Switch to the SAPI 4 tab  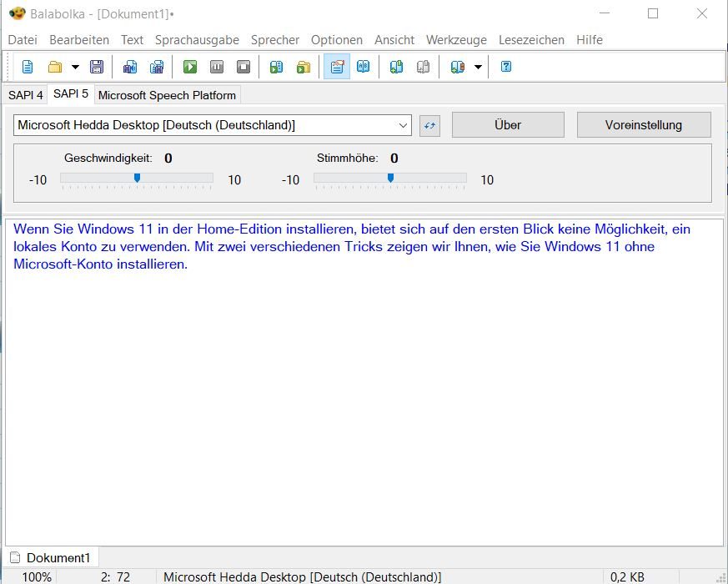coord(25,95)
